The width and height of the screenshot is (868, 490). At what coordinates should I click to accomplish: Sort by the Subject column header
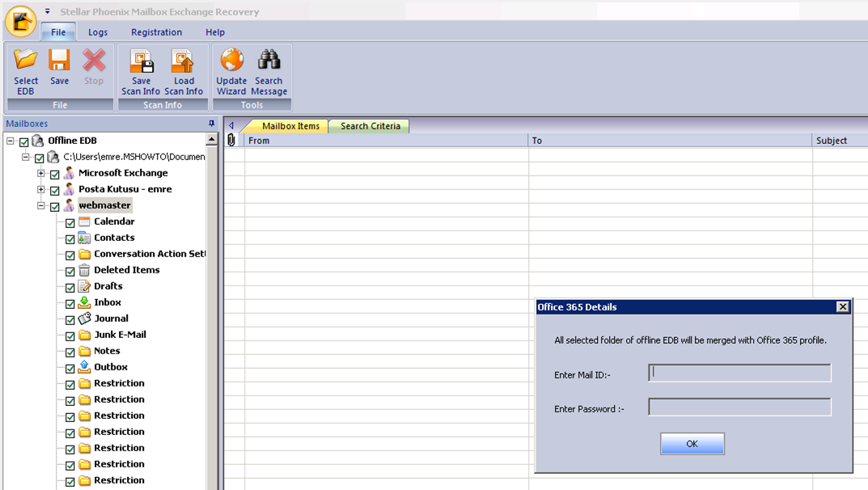click(840, 141)
